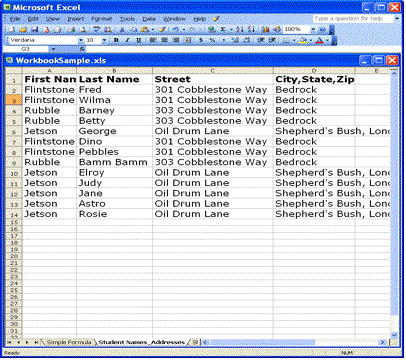Select the column C header
This screenshot has height=360, width=406.
pos(213,71)
